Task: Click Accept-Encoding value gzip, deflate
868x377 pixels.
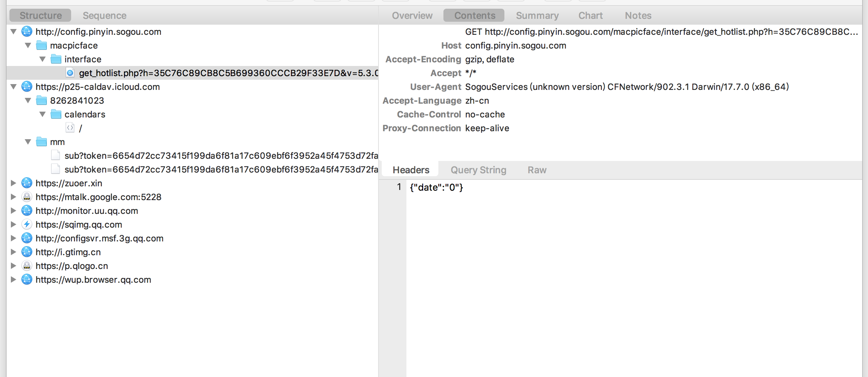Action: 490,59
